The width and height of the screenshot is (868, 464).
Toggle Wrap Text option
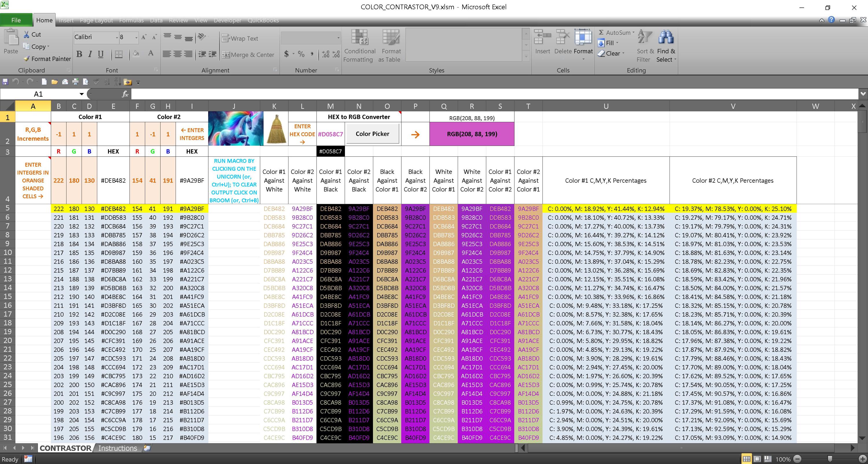[x=240, y=38]
